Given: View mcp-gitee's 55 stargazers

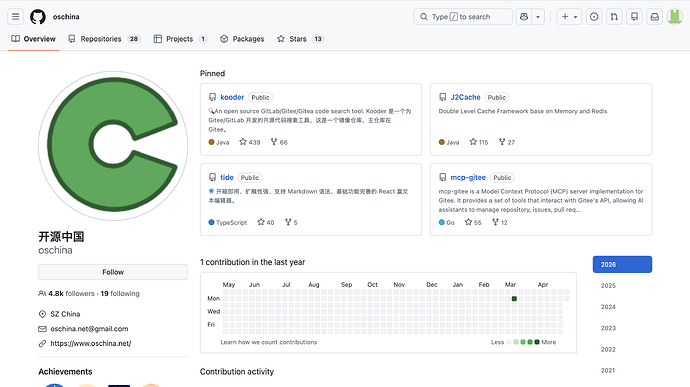Looking at the screenshot, I should pos(473,222).
